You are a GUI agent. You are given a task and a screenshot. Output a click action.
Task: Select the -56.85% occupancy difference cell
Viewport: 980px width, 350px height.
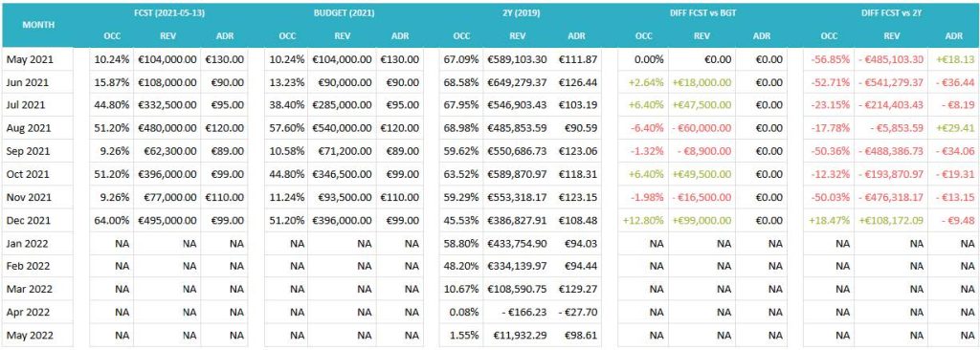pos(830,59)
